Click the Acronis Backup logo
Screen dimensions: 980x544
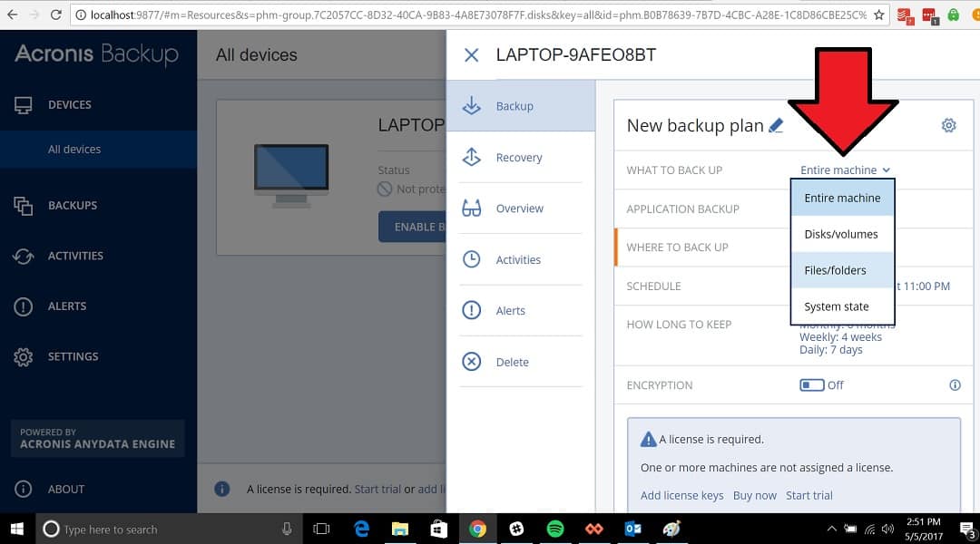[97, 54]
